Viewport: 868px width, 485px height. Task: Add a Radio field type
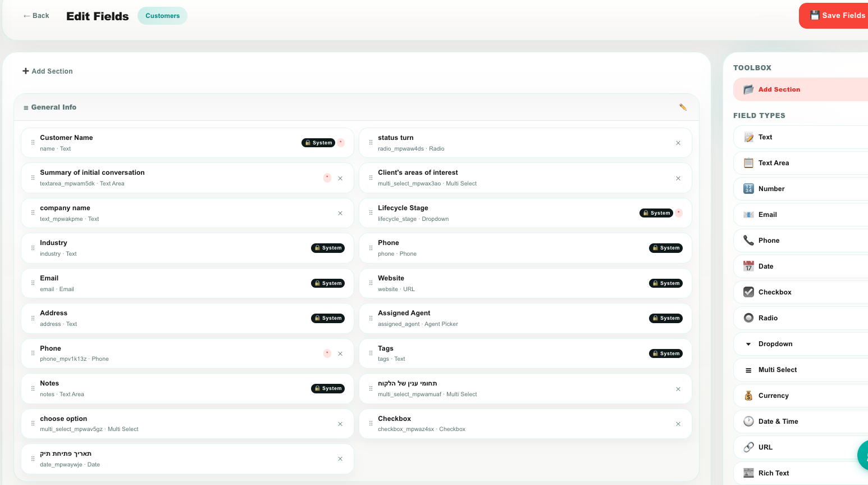[x=801, y=318]
